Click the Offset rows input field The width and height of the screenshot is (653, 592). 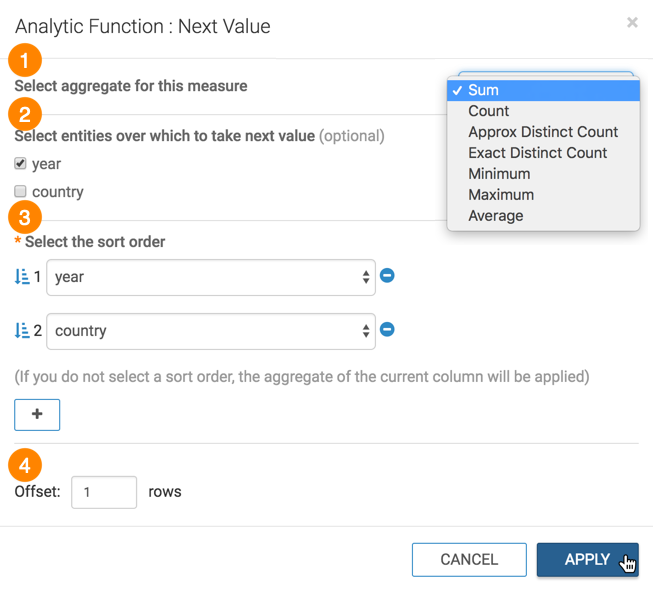[104, 492]
